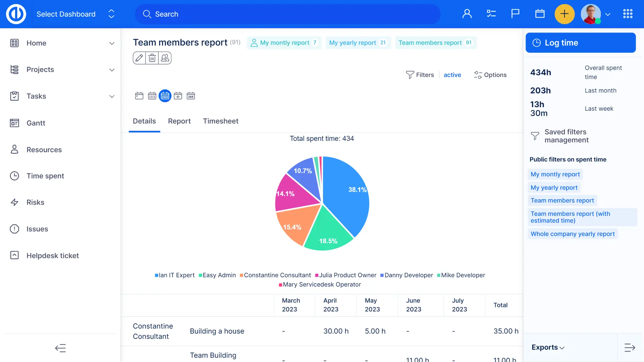Open the calendar icon in header
The width and height of the screenshot is (644, 362).
[x=540, y=14]
